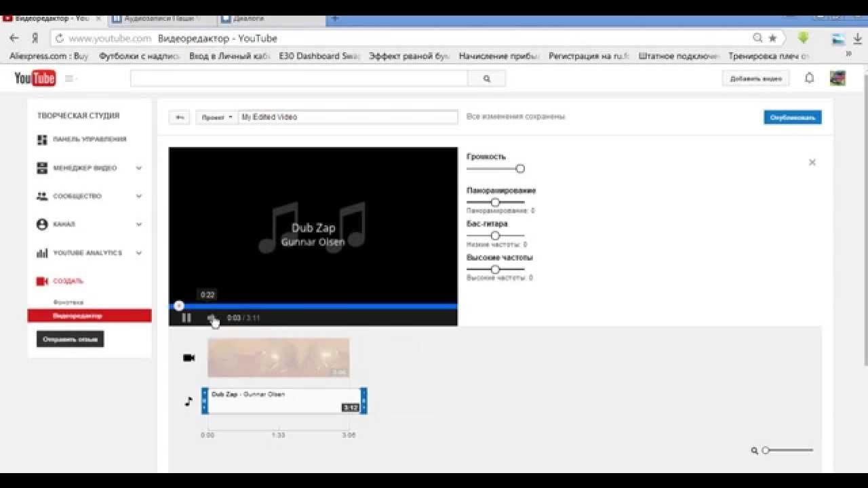Open the E30 Dashboard bookmark
This screenshot has height=488, width=868.
click(319, 56)
